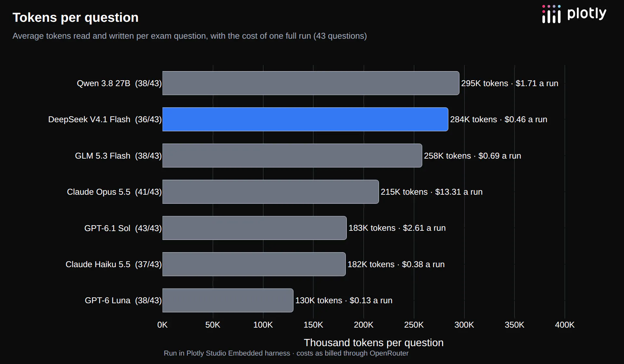
Task: Select the Claude Haiku 5.5 bar
Action: tap(254, 264)
